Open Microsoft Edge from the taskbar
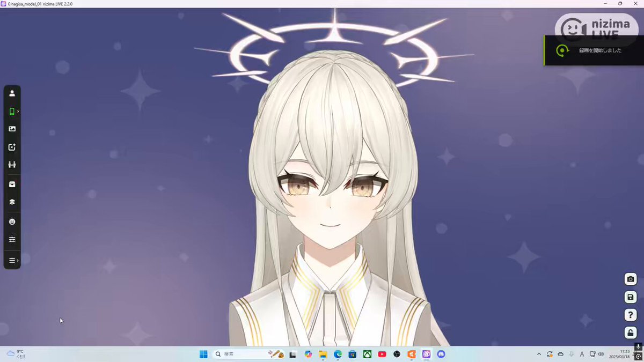 pyautogui.click(x=338, y=354)
